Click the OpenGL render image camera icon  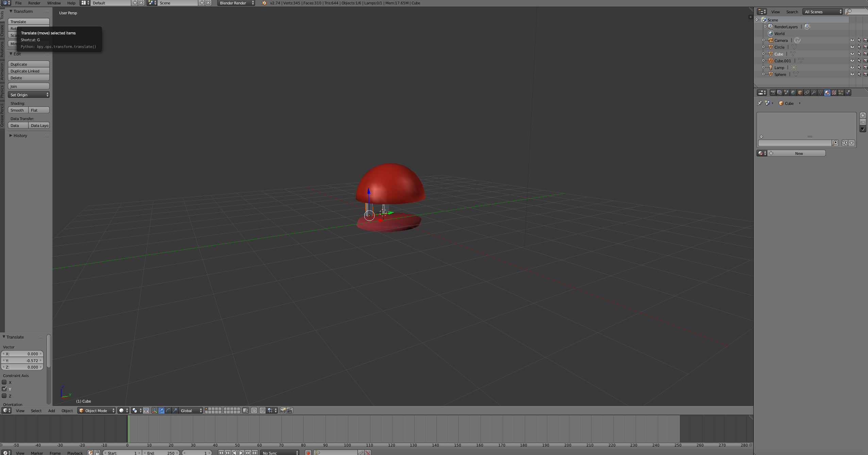[x=283, y=410]
